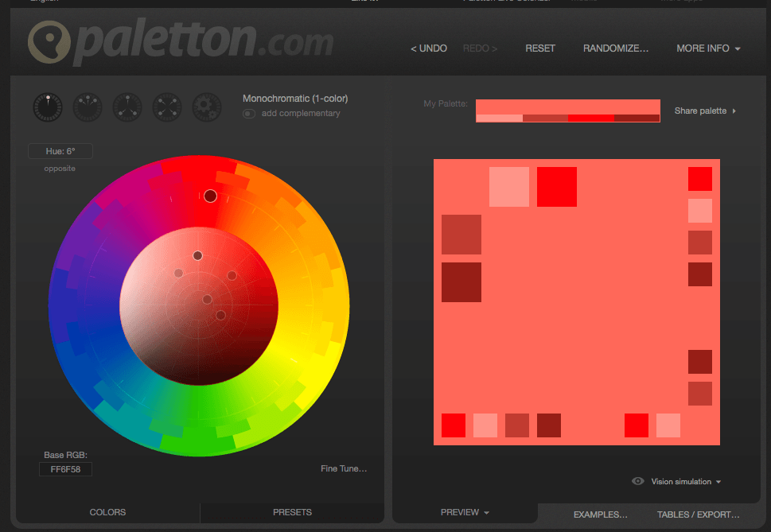Switch to the PRESETS tab
The height and width of the screenshot is (532, 771).
(291, 512)
